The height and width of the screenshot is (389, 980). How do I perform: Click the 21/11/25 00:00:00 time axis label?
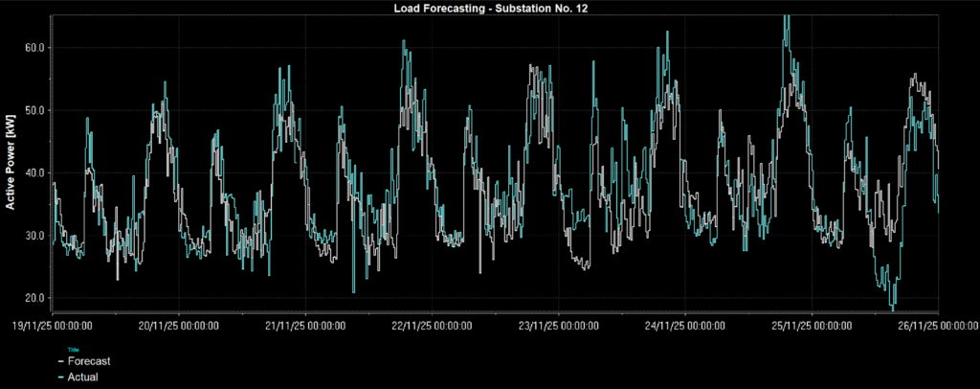point(305,327)
